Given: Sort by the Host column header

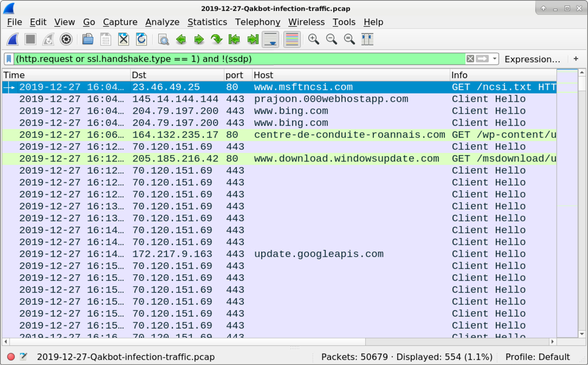Looking at the screenshot, I should [x=351, y=75].
